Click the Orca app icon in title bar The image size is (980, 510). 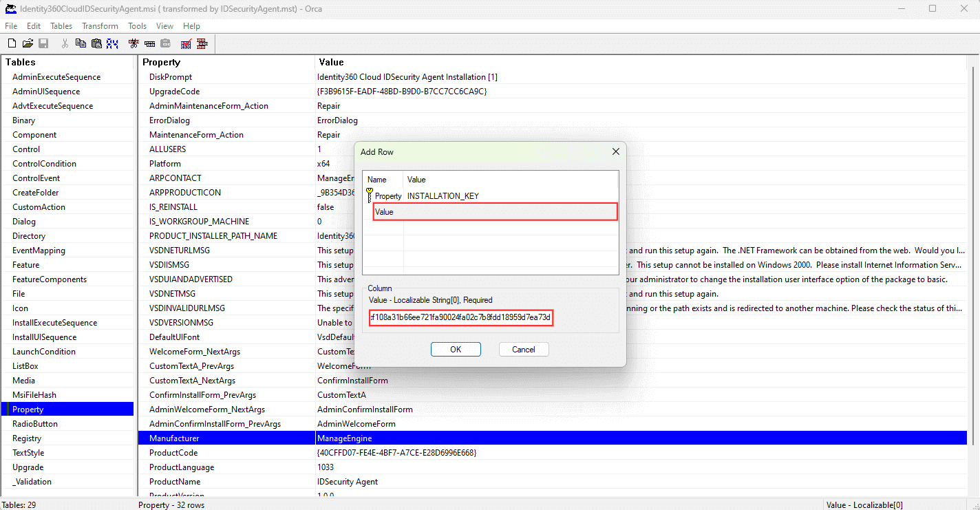point(10,8)
